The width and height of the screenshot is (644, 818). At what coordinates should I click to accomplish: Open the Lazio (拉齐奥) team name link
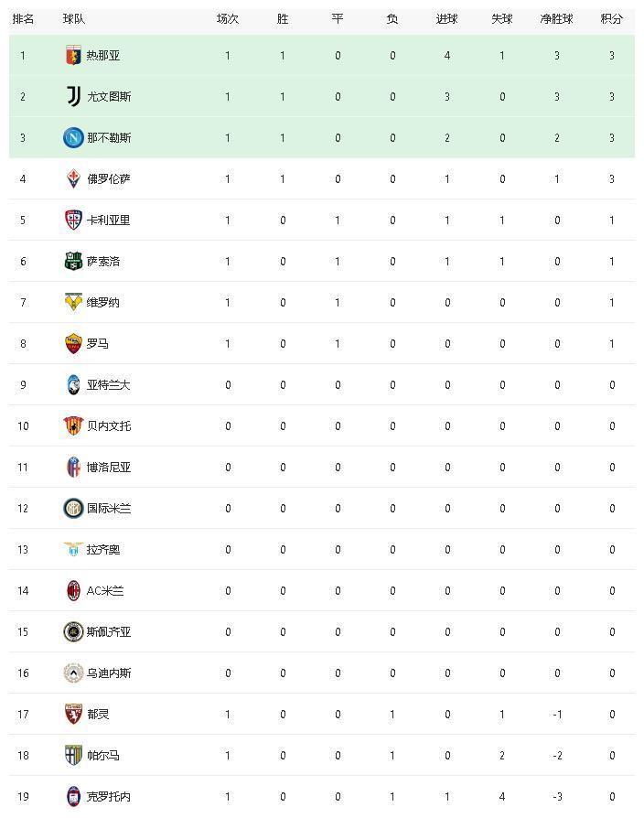[103, 550]
